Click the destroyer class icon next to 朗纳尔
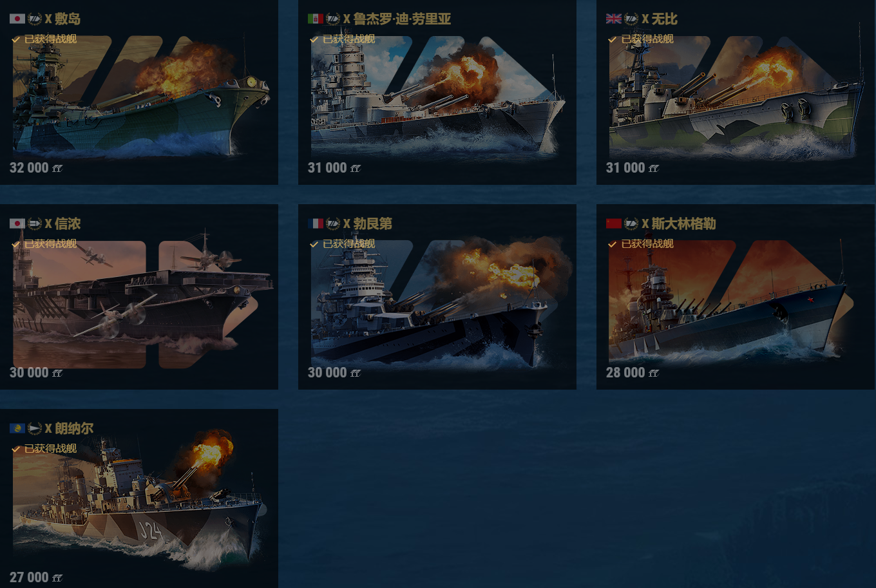The height and width of the screenshot is (588, 876). [35, 428]
